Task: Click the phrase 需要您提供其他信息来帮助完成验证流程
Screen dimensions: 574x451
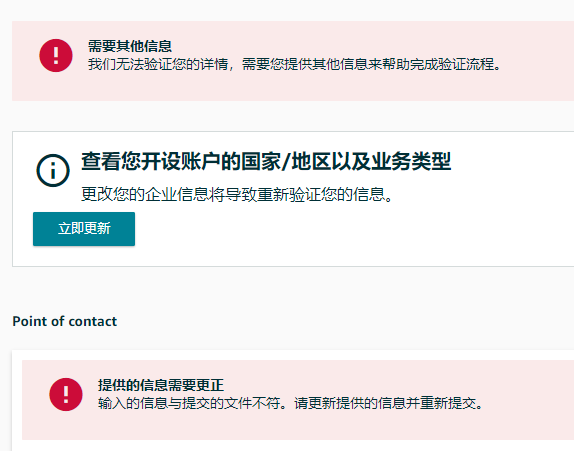Action: pos(372,64)
